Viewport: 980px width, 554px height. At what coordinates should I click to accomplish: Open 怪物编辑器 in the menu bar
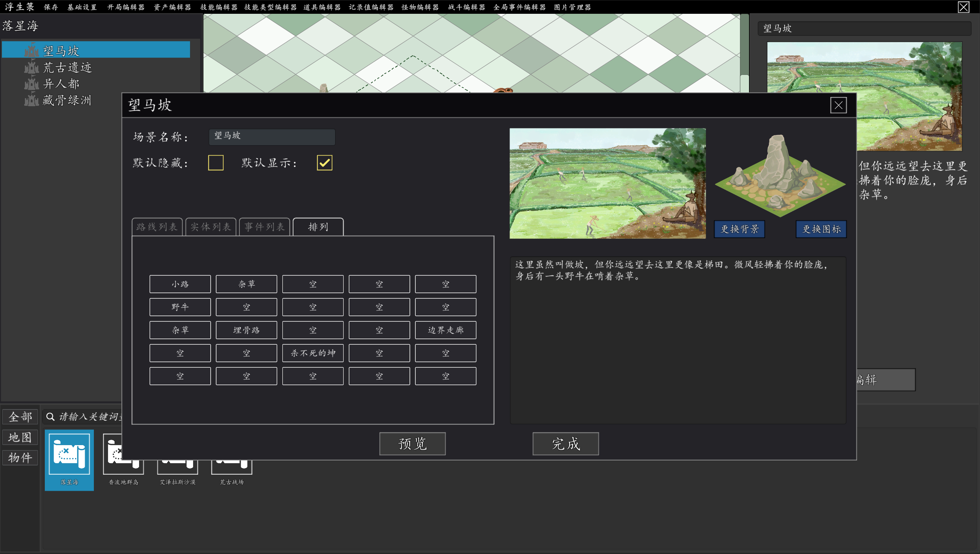tap(420, 7)
